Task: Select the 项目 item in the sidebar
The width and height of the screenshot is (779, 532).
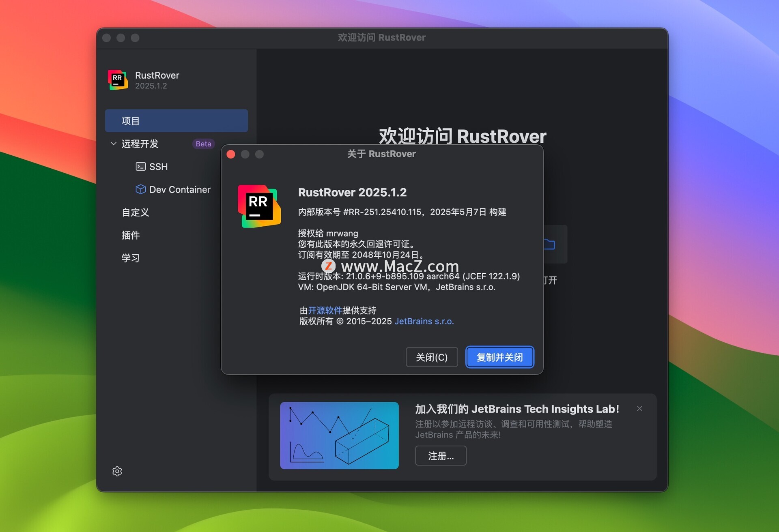Action: pyautogui.click(x=176, y=121)
